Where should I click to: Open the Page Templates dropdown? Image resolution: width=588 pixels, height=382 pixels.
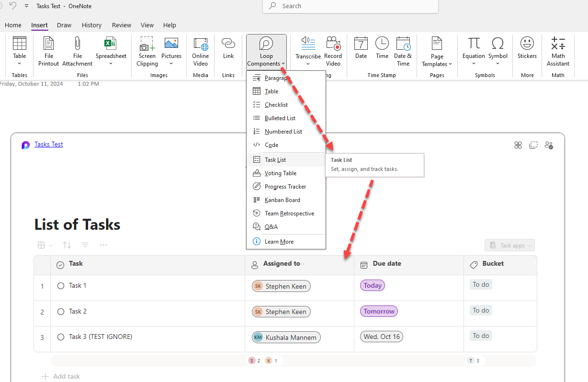(x=437, y=51)
